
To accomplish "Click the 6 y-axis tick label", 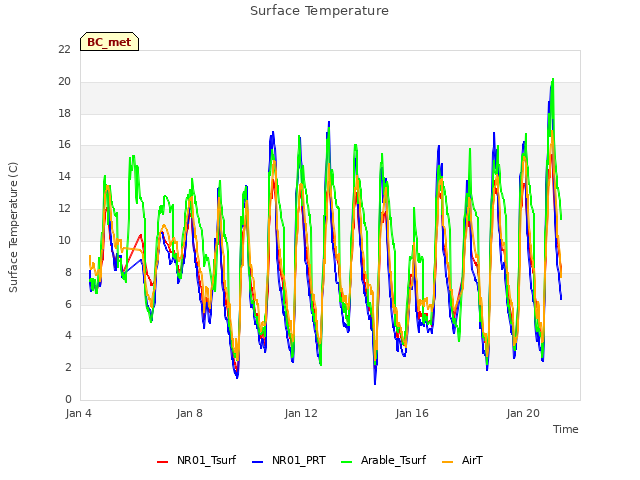I will point(68,304).
